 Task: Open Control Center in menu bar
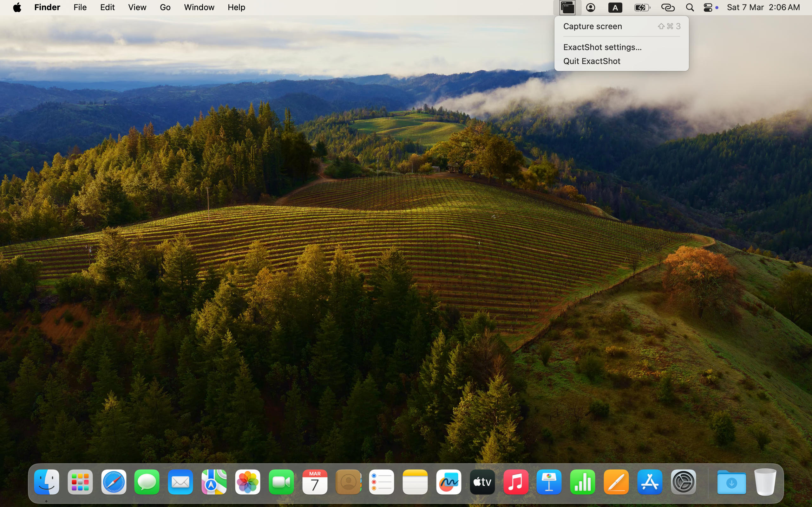(708, 7)
